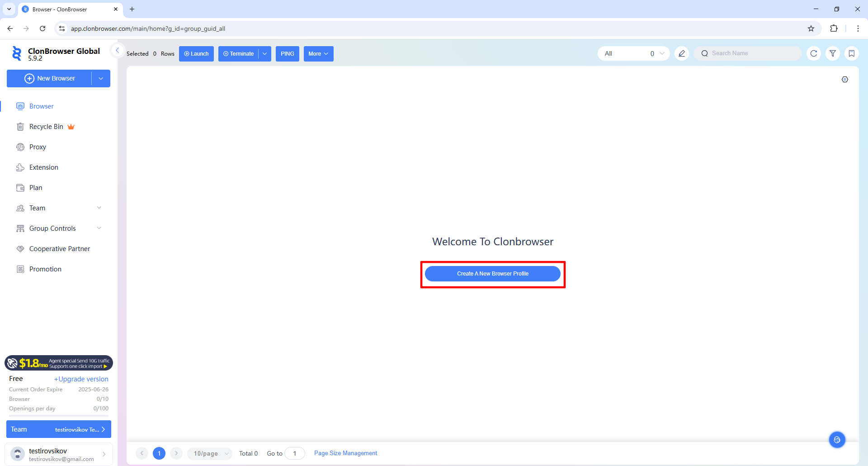The height and width of the screenshot is (466, 868).
Task: Open the batch edit pencil tool
Action: click(x=682, y=53)
